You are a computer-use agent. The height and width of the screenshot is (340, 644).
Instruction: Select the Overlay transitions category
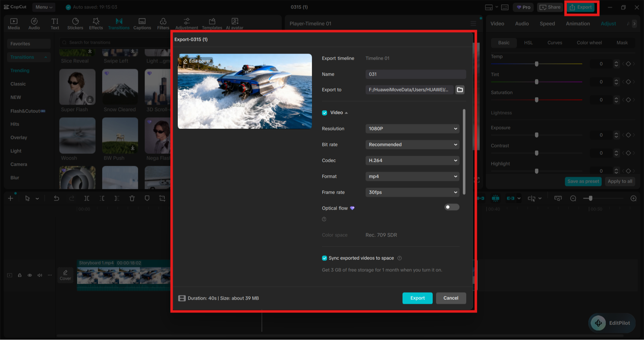coord(19,138)
